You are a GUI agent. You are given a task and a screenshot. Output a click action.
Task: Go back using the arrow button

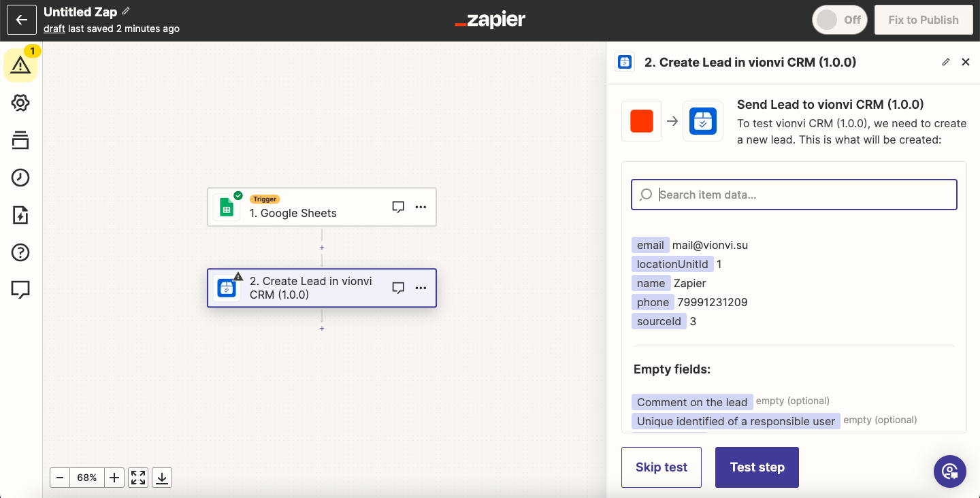21,20
